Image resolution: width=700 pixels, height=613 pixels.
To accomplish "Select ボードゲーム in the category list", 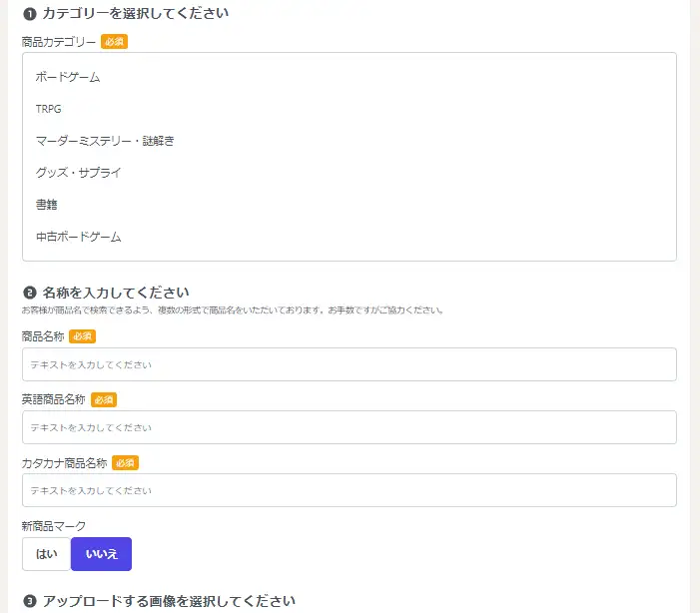I will (68, 77).
